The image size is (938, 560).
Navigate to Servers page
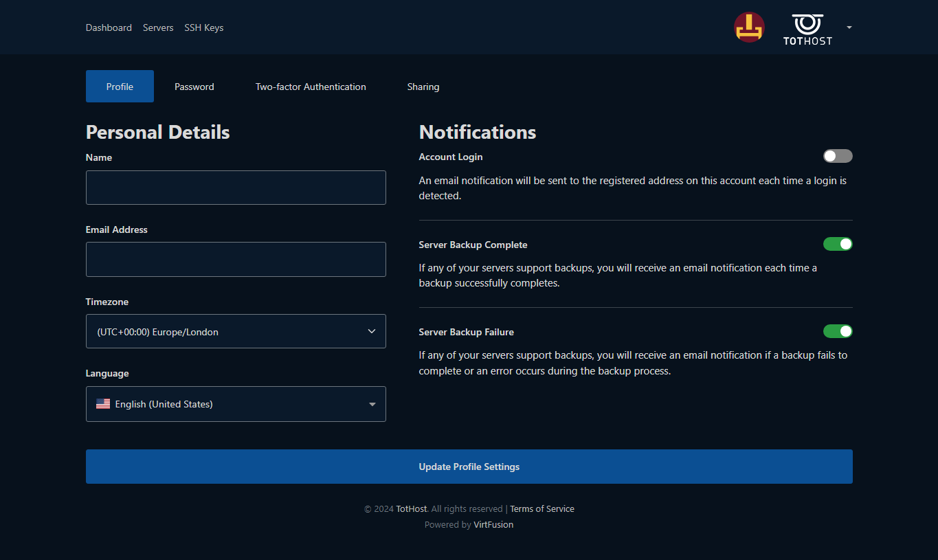(158, 27)
